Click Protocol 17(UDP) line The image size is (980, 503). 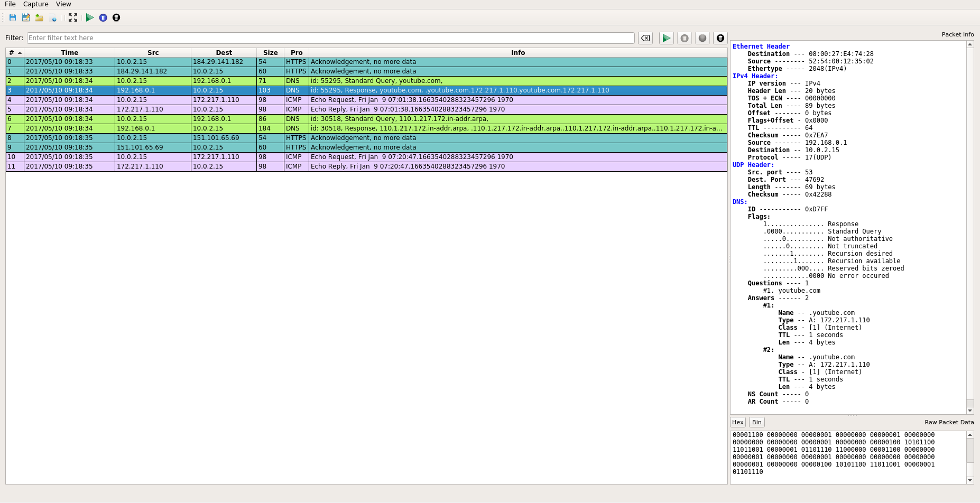pos(790,157)
